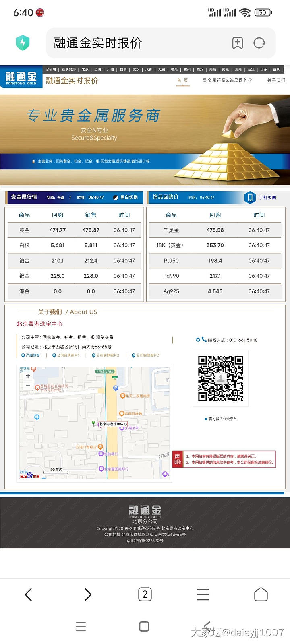Click the Baidu map logo
The height and width of the screenshot is (644, 290).
pyautogui.click(x=30, y=476)
